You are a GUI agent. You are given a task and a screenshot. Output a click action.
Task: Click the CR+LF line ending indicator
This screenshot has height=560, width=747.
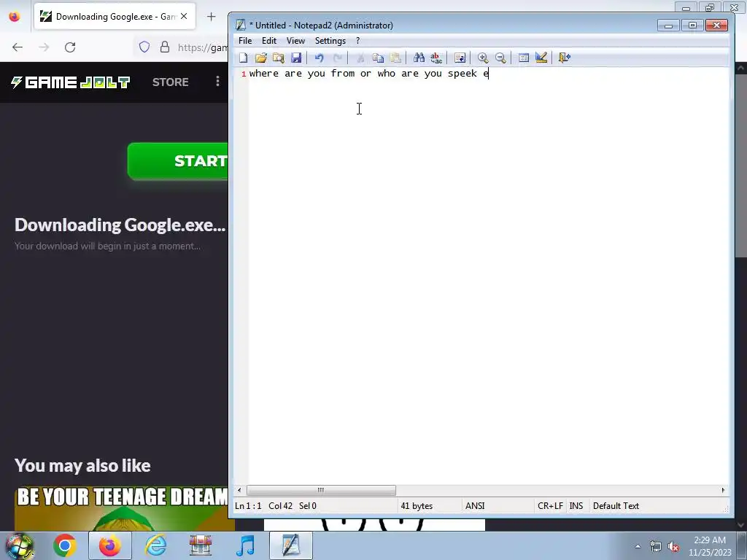coord(550,506)
